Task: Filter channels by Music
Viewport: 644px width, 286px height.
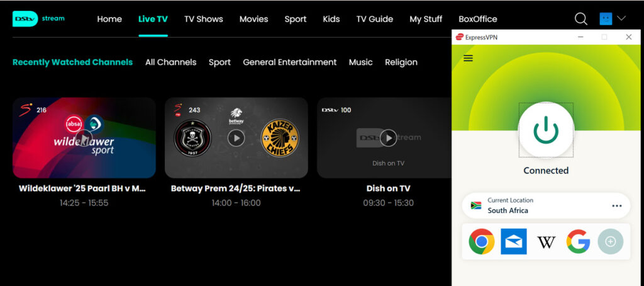Action: pyautogui.click(x=360, y=62)
